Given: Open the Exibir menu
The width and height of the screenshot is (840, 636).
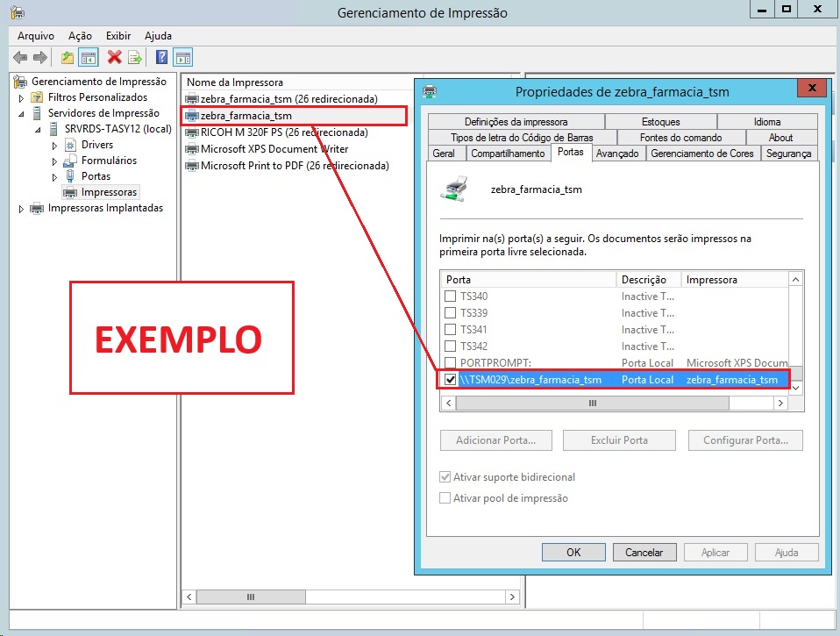Looking at the screenshot, I should point(117,36).
